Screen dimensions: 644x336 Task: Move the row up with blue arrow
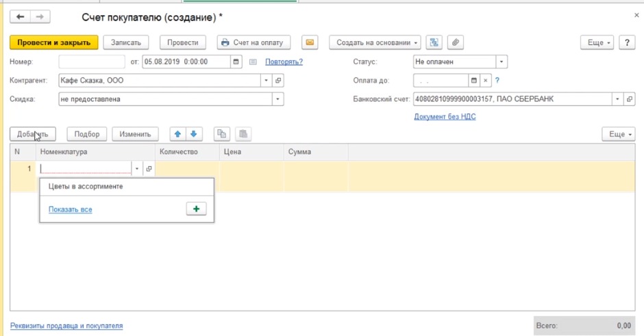click(x=178, y=134)
